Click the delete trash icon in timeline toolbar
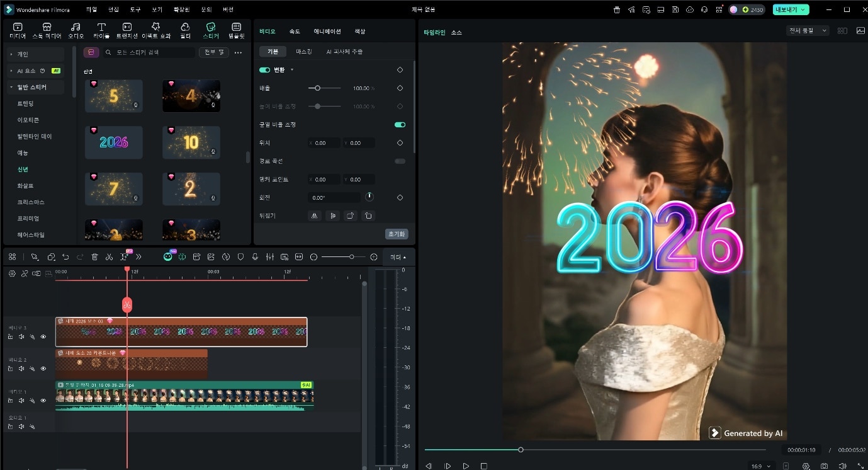 click(x=94, y=257)
